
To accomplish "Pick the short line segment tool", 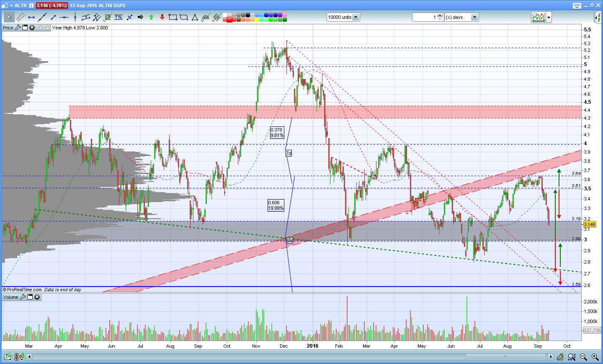I will tap(53, 17).
